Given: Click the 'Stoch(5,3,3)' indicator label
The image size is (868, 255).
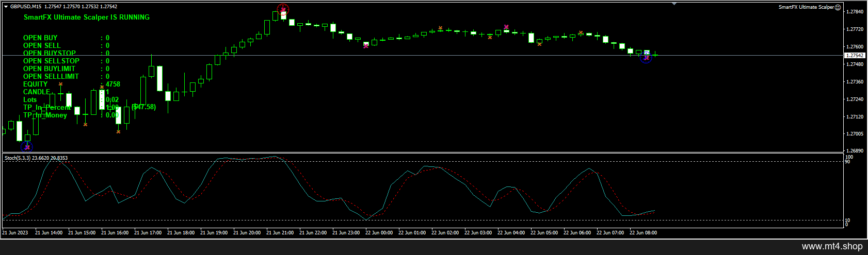Looking at the screenshot, I should point(18,158).
